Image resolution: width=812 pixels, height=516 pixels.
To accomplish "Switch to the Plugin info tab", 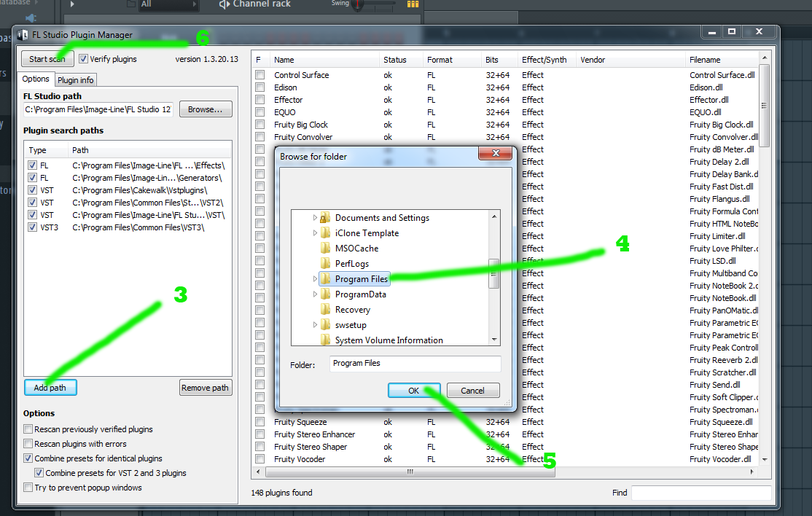I will pyautogui.click(x=76, y=79).
